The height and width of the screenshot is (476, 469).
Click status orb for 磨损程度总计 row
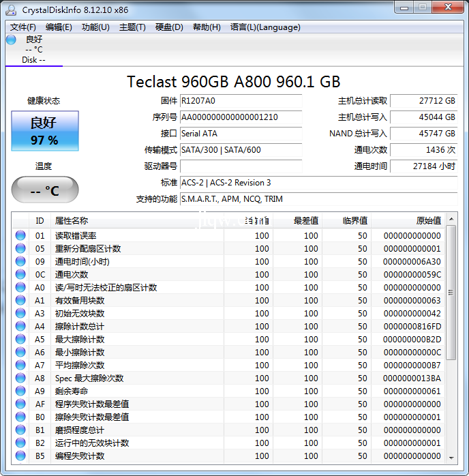click(x=20, y=430)
